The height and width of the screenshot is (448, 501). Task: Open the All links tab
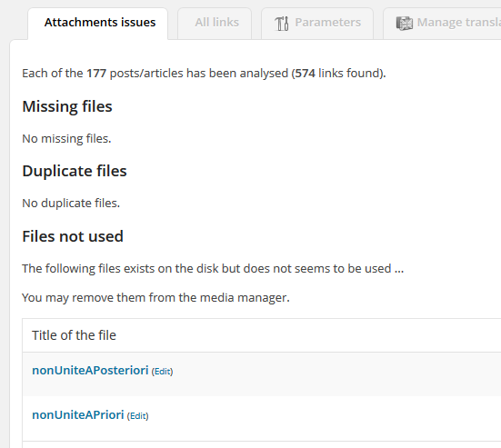[215, 24]
